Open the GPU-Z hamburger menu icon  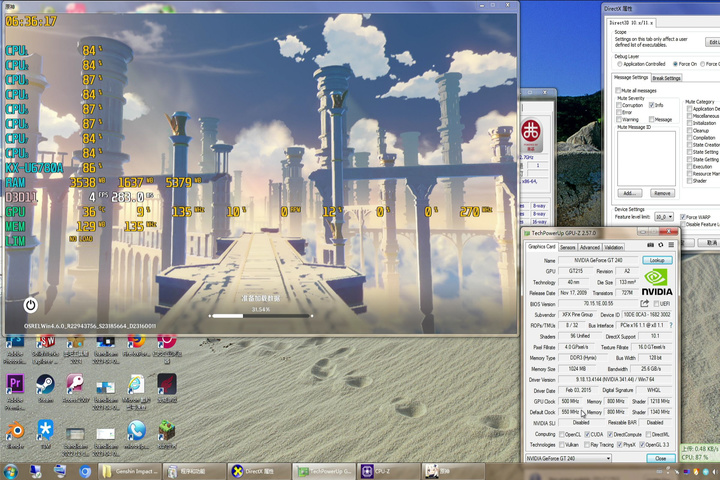tap(671, 245)
